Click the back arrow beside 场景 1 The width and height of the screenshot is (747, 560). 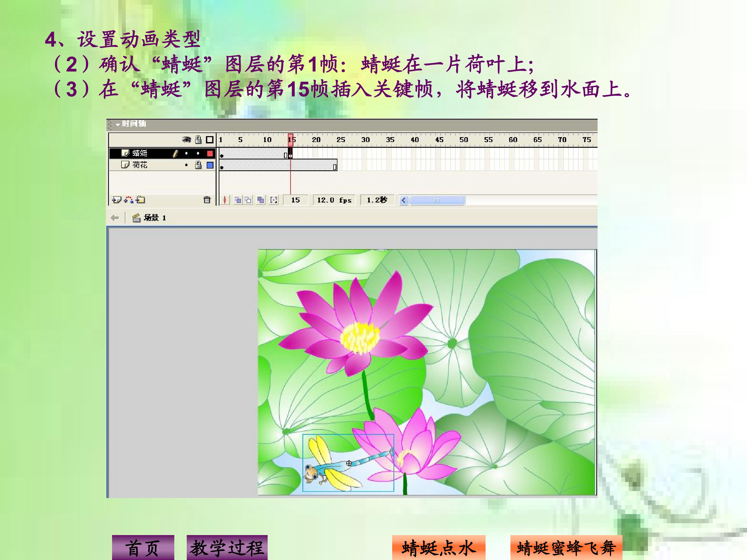115,218
